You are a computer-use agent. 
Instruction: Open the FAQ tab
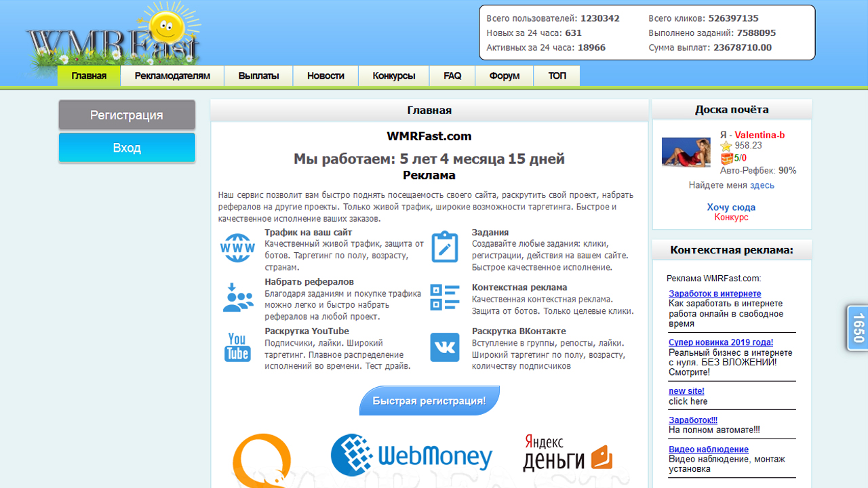pyautogui.click(x=452, y=76)
